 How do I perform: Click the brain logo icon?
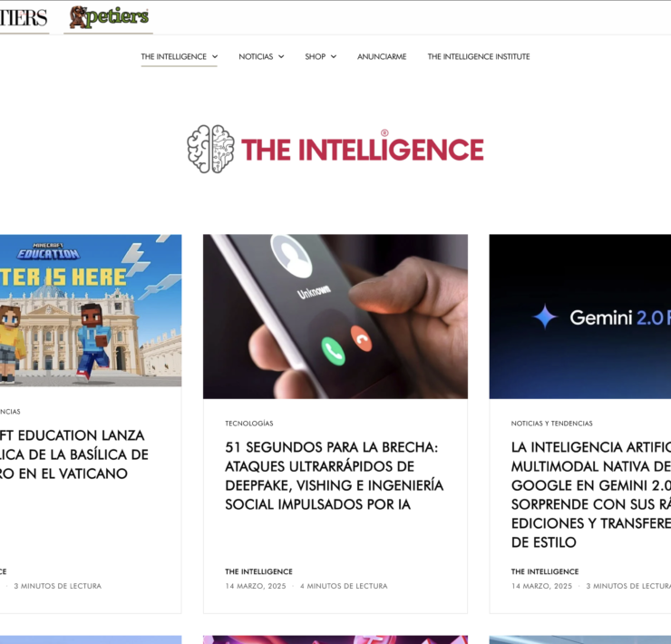coord(210,149)
